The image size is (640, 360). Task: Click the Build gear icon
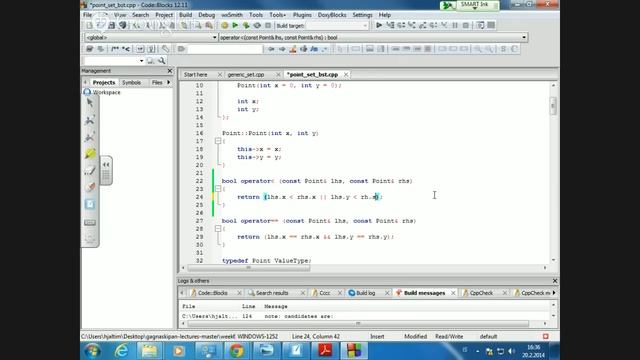(224, 25)
